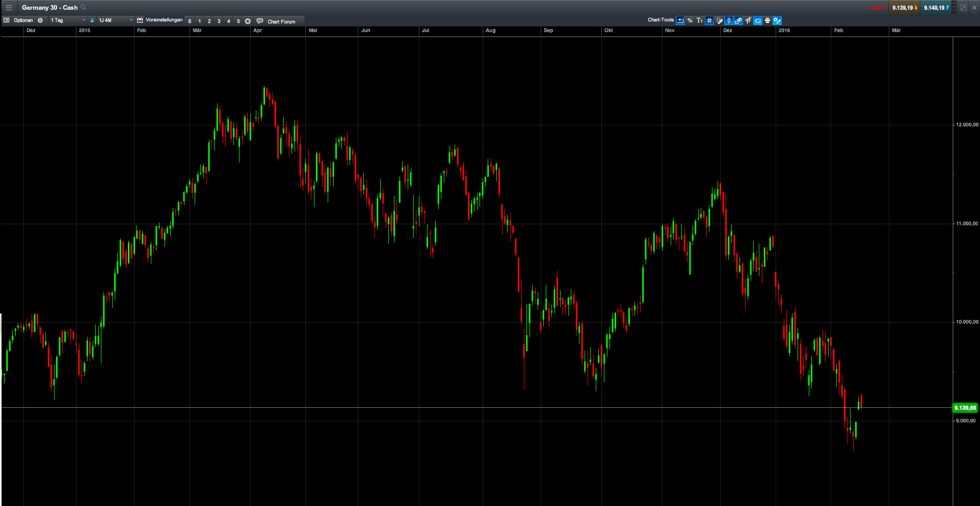
Task: Select the drawing pencil tool
Action: tap(720, 20)
